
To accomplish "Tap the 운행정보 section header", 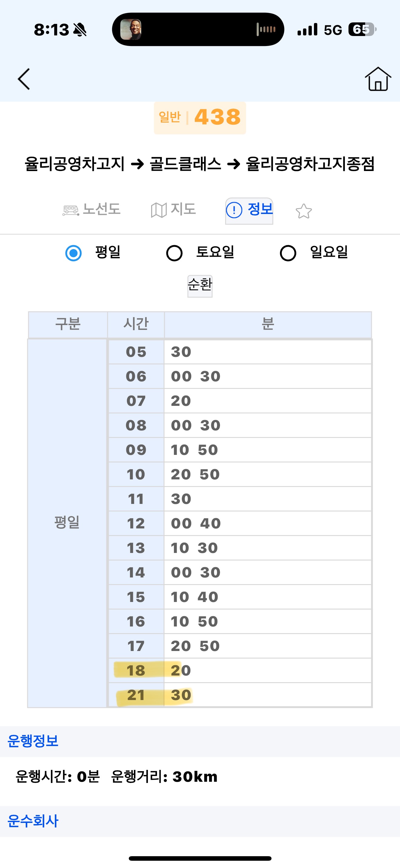I will tap(33, 741).
